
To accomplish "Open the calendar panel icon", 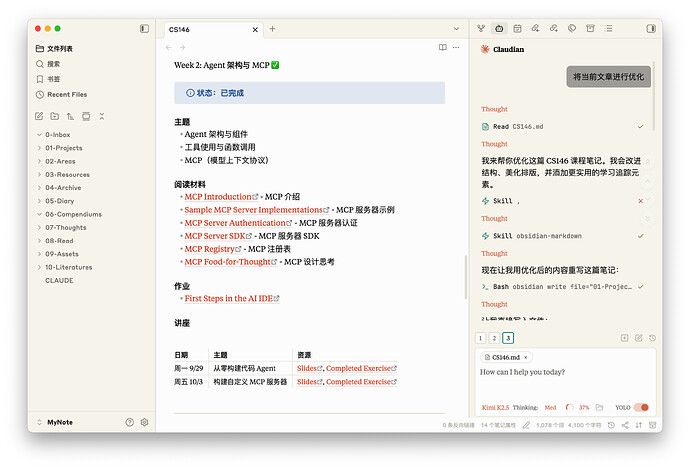I will [x=518, y=29].
